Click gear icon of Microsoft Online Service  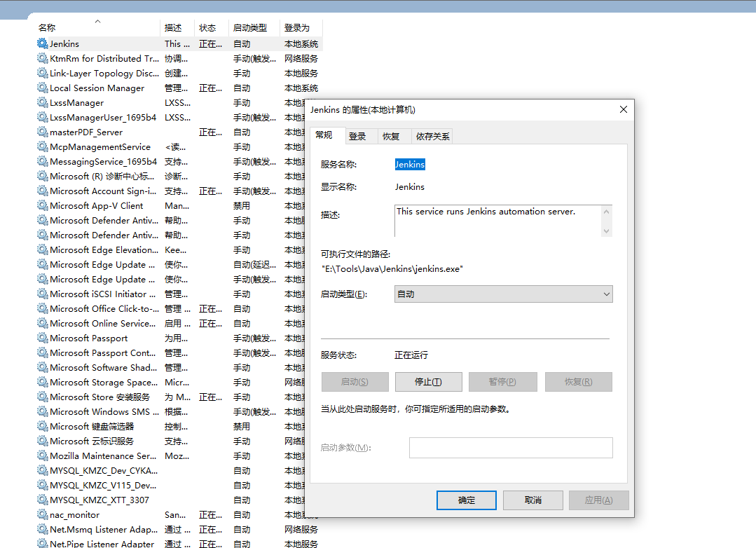[43, 323]
